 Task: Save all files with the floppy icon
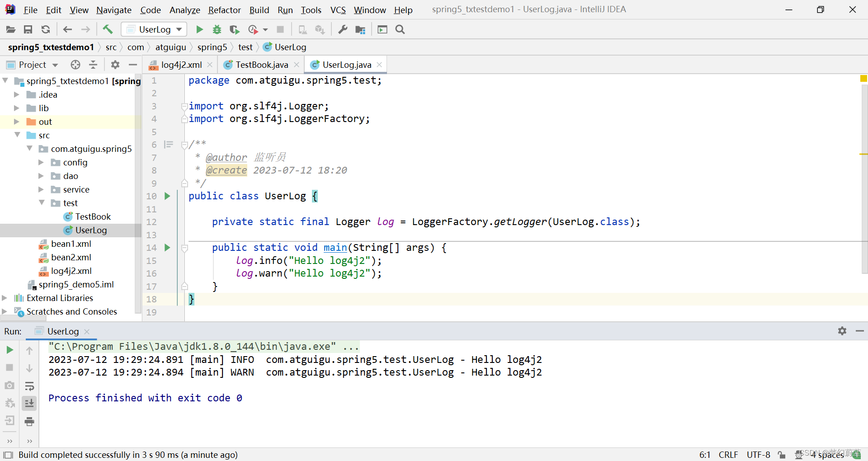click(x=28, y=29)
